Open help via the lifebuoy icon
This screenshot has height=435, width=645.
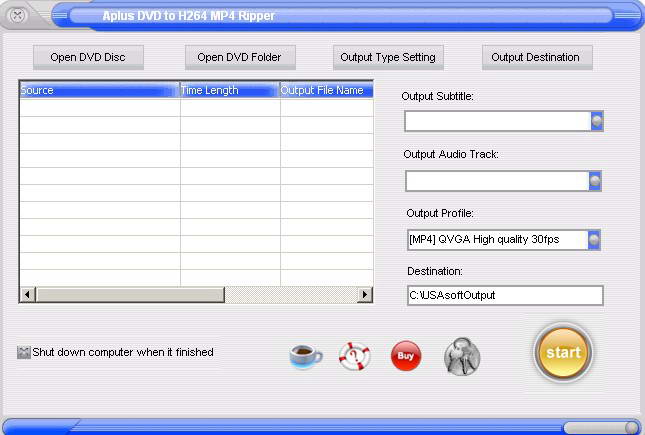pyautogui.click(x=354, y=356)
